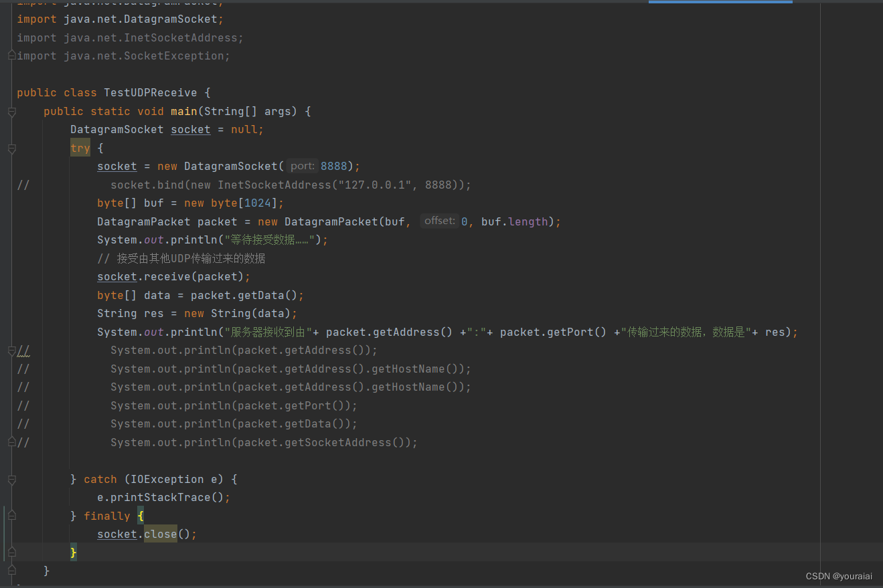Click 'String res' variable declaration
This screenshot has width=883, height=588.
[131, 313]
